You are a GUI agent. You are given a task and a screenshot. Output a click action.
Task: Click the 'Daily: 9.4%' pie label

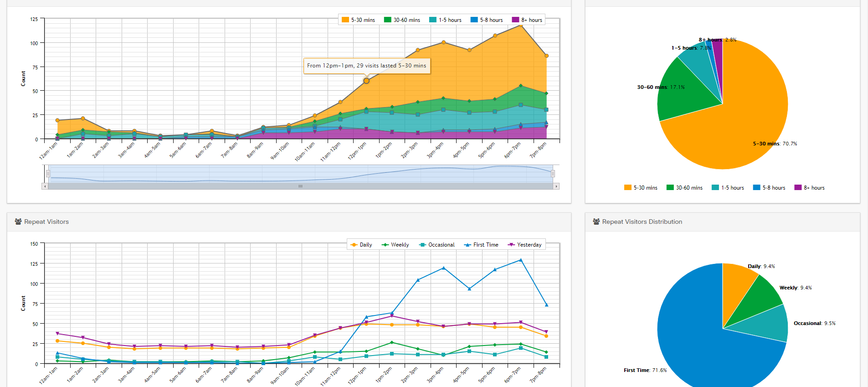coord(761,266)
